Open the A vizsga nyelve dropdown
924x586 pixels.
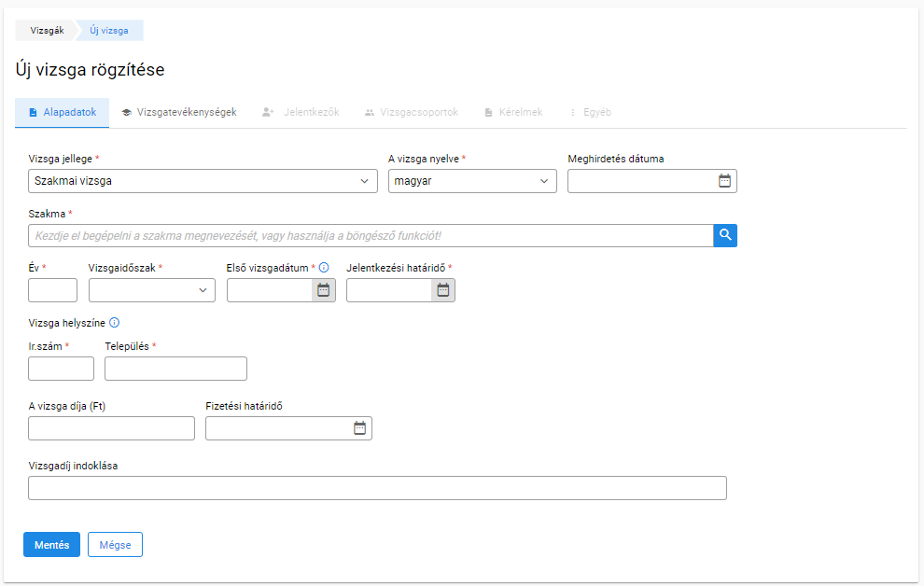tap(472, 181)
